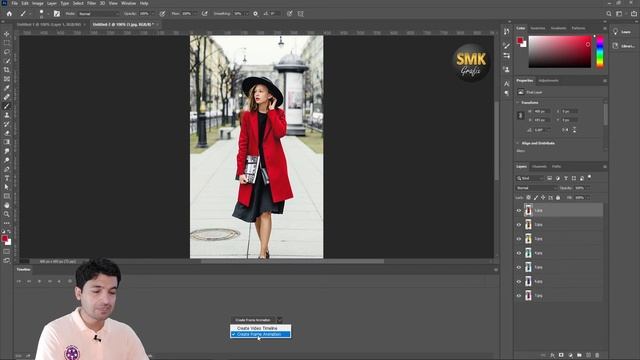Click the search icon at top right

pos(609,13)
